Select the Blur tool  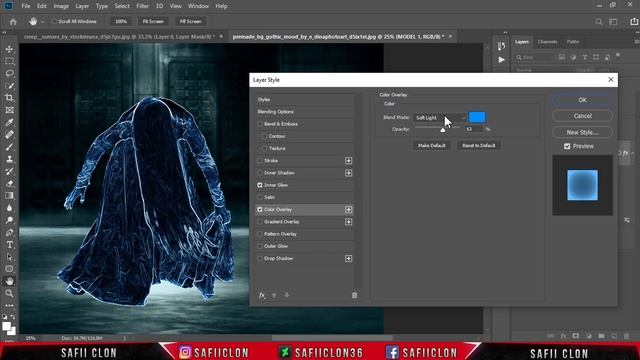(x=9, y=208)
